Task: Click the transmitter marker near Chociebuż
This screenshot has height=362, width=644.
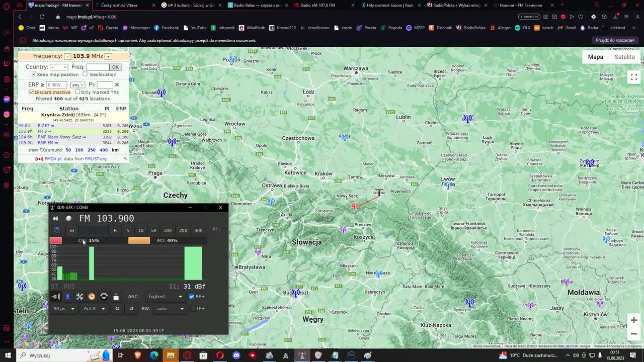Action: point(161,93)
